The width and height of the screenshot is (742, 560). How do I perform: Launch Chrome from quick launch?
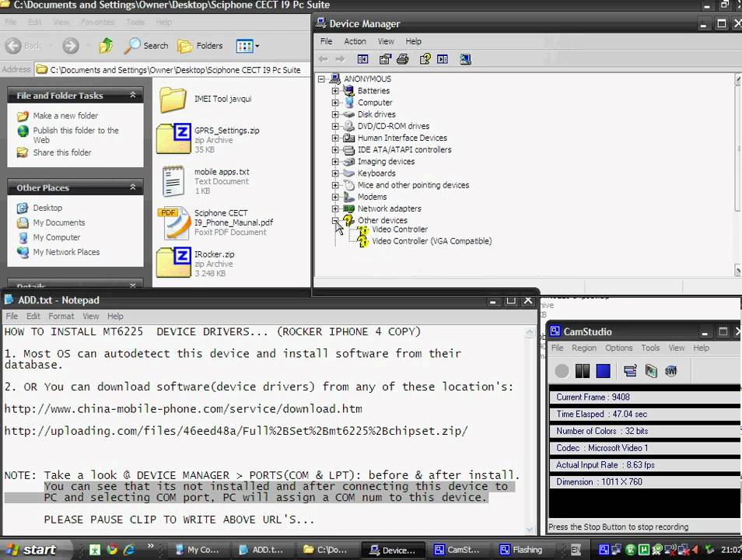(x=112, y=550)
